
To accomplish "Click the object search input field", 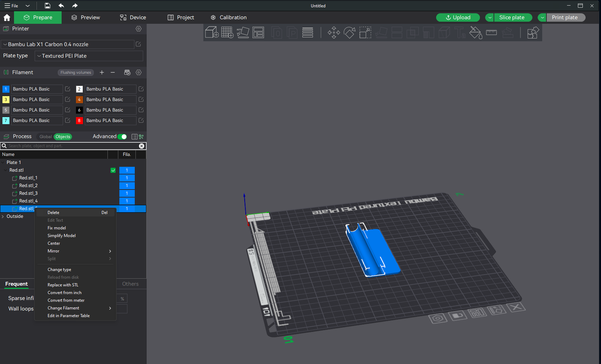I will (73, 146).
